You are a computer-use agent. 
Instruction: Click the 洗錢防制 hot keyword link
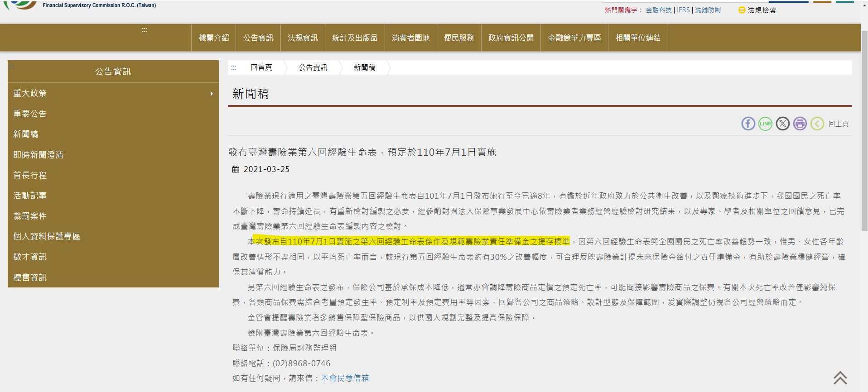point(708,10)
